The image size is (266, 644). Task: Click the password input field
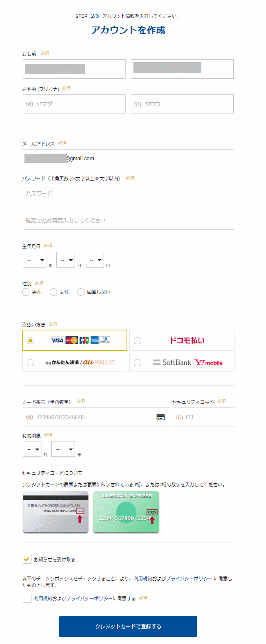click(128, 193)
